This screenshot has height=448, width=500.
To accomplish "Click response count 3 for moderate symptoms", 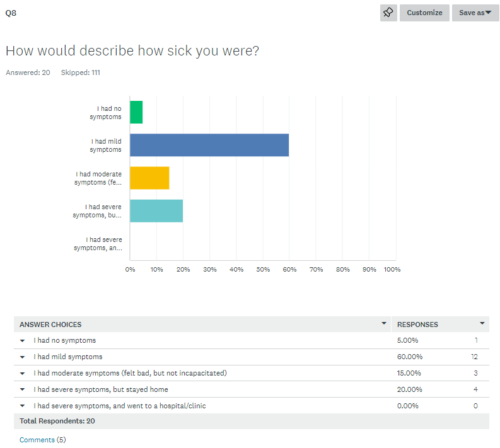I will pos(475,373).
